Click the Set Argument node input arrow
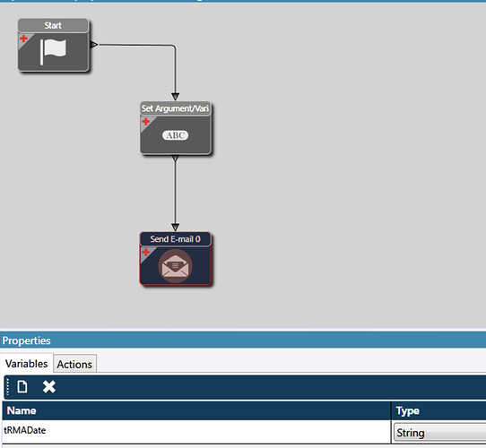 pyautogui.click(x=175, y=97)
